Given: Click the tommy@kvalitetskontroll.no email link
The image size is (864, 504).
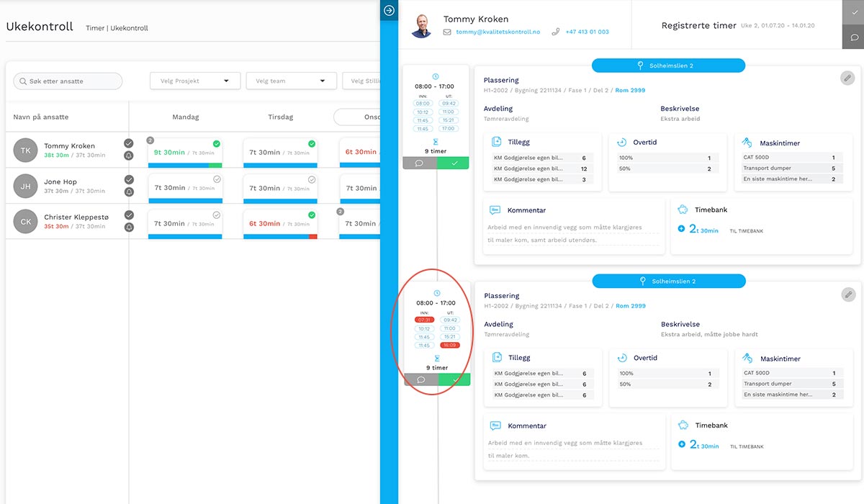Looking at the screenshot, I should [497, 32].
